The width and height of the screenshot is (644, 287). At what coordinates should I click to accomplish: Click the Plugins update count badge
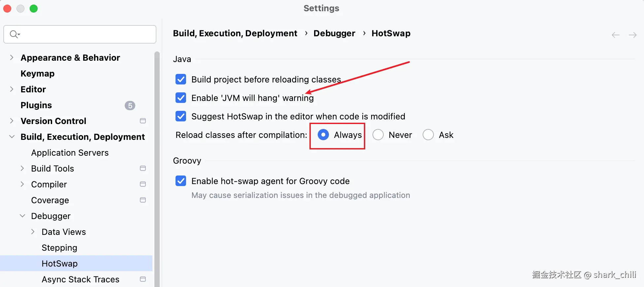(130, 106)
